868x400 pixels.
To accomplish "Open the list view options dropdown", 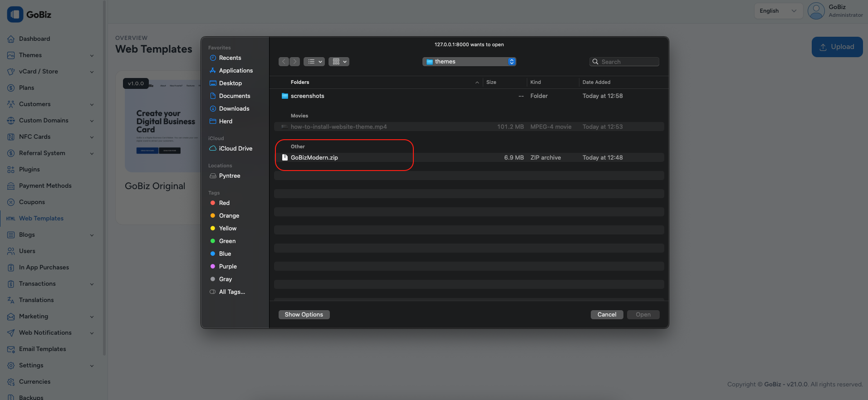I will pyautogui.click(x=314, y=62).
